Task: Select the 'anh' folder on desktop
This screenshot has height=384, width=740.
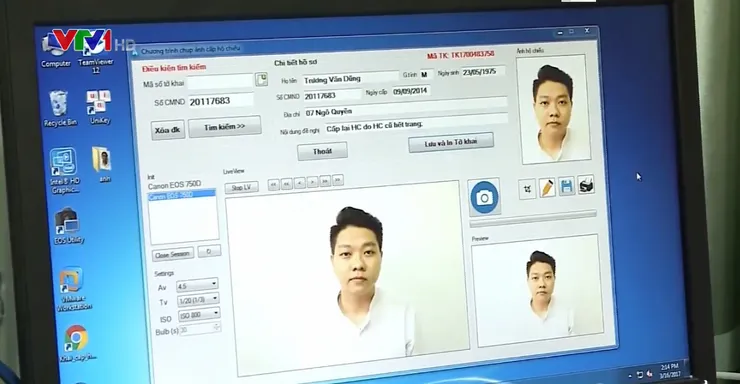Action: click(x=103, y=164)
